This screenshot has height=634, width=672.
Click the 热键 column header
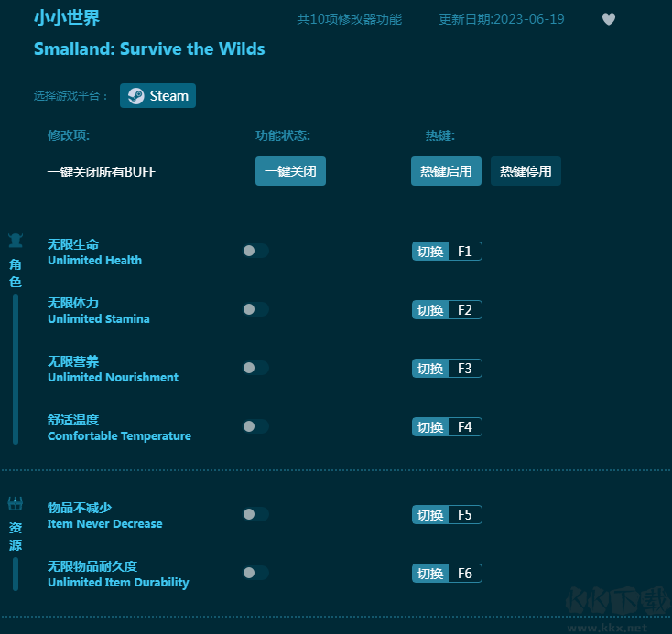pos(440,135)
